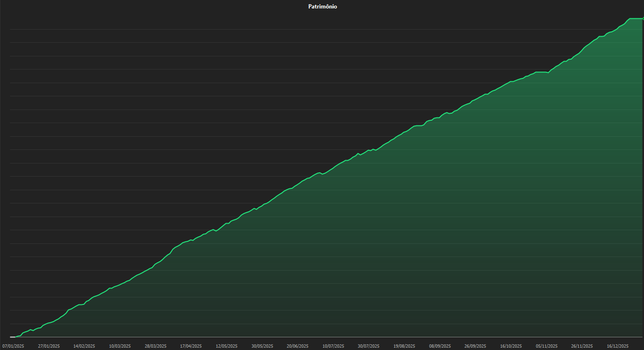Click the Patrimônio chart title
The width and height of the screenshot is (644, 350).
point(322,7)
